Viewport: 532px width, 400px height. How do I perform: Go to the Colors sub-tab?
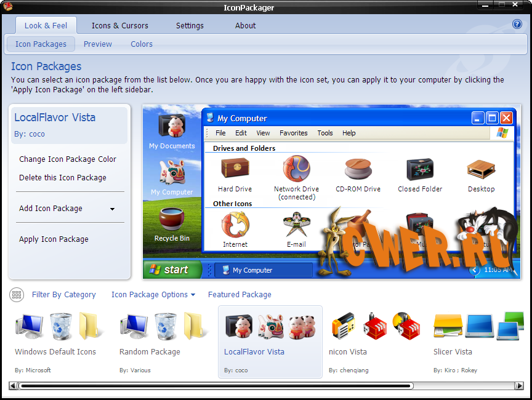141,44
